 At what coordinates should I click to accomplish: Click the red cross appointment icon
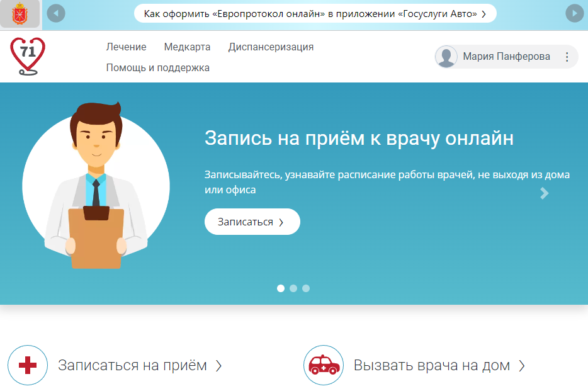click(x=28, y=365)
